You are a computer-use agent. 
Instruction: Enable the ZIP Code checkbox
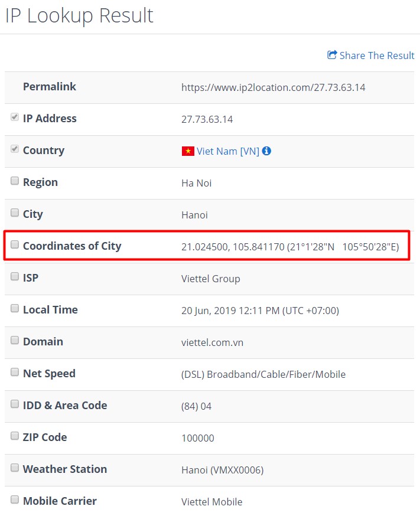[15, 436]
